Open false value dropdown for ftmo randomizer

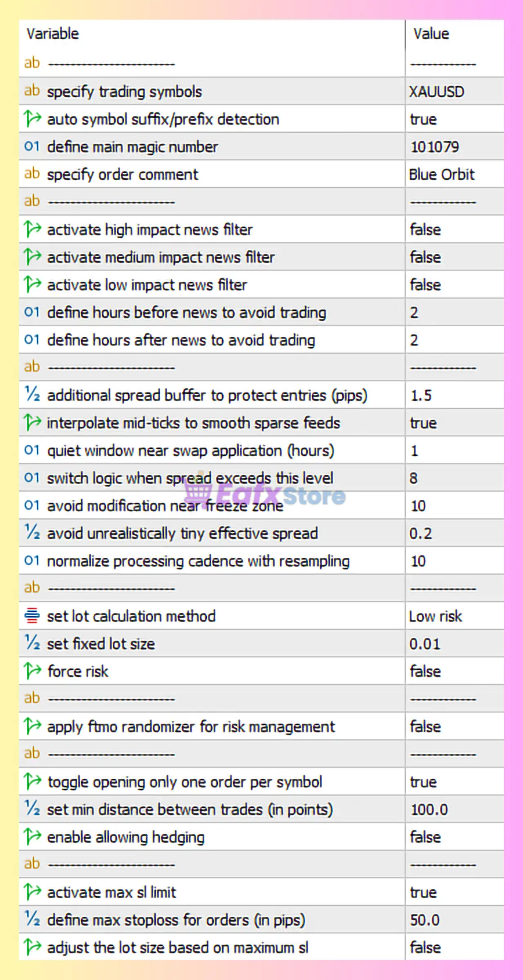(425, 727)
